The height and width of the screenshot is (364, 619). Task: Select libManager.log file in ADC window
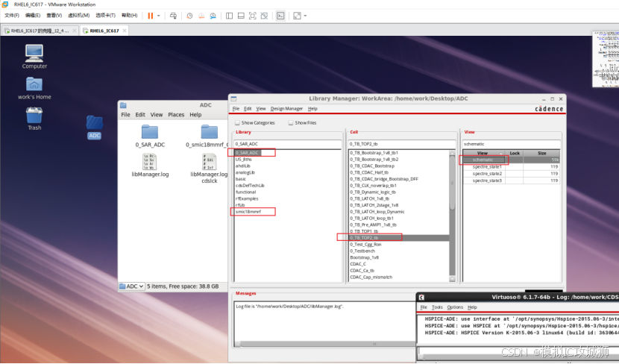click(150, 166)
